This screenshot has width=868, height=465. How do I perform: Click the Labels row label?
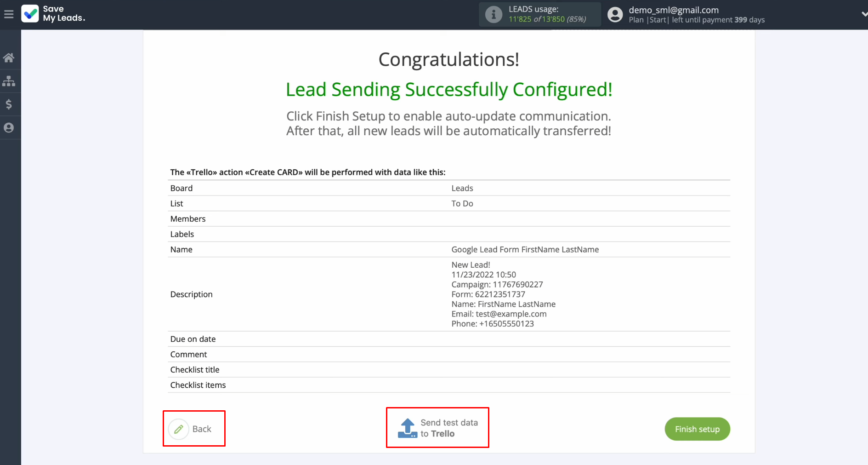[182, 234]
